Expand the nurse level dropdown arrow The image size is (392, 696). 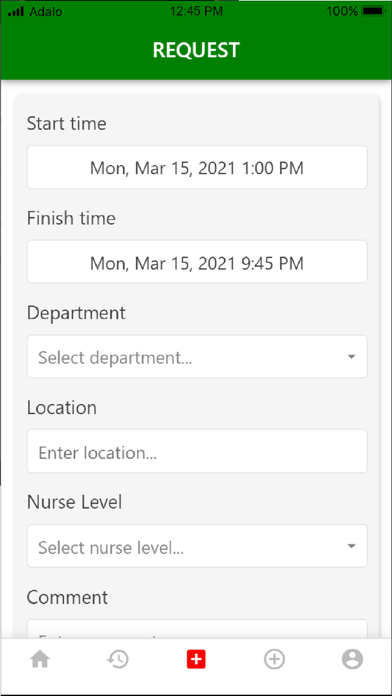click(x=352, y=546)
